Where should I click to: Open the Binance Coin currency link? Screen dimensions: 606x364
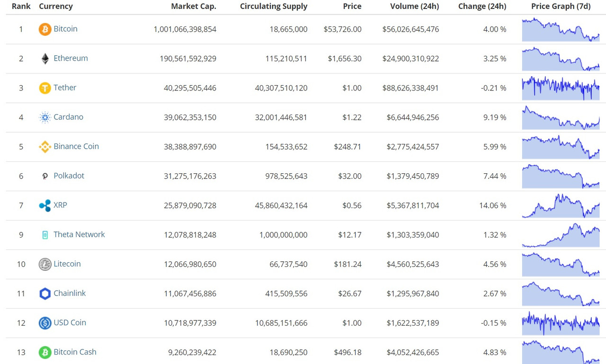76,146
